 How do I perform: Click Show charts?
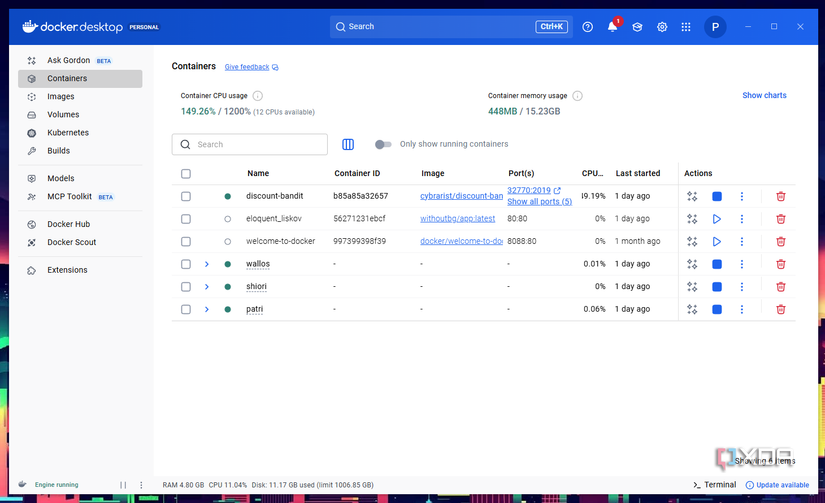(x=764, y=95)
